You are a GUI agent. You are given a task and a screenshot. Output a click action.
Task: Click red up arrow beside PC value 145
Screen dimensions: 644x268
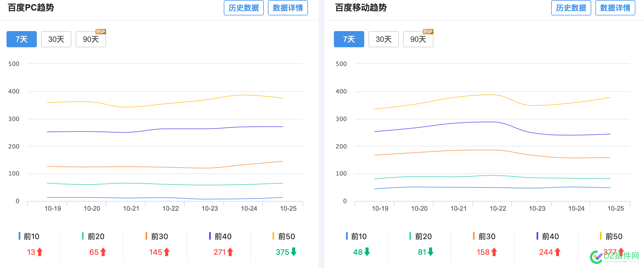pyautogui.click(x=167, y=252)
